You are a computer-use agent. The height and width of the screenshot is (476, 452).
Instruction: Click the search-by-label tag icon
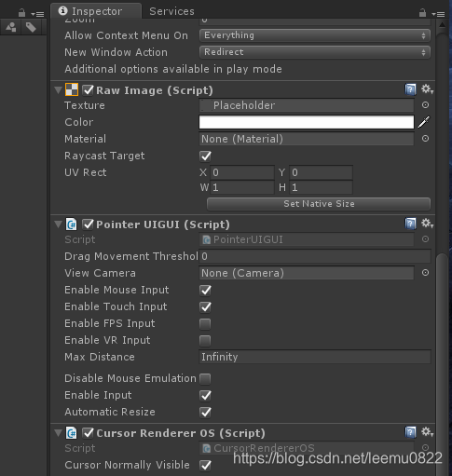click(x=31, y=27)
